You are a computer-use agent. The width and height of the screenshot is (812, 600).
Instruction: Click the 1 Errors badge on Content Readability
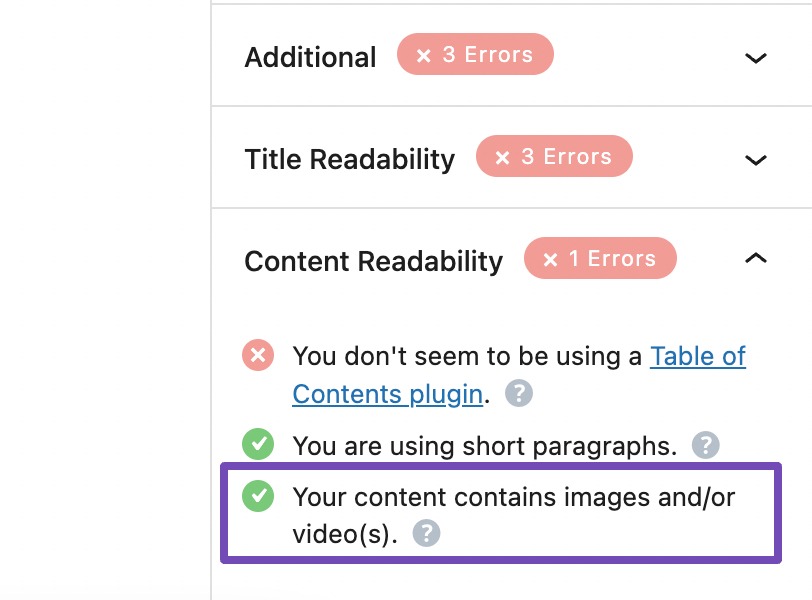[x=600, y=258]
